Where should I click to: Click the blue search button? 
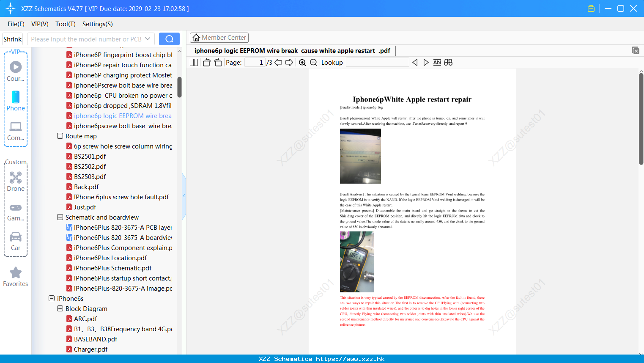pos(169,39)
